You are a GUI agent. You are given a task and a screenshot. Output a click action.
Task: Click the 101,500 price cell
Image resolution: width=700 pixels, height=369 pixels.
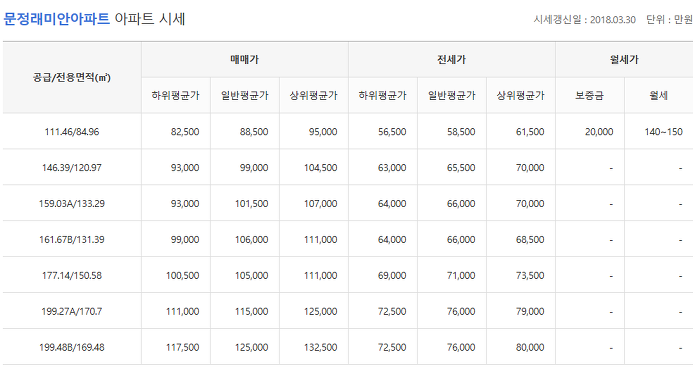[252, 203]
